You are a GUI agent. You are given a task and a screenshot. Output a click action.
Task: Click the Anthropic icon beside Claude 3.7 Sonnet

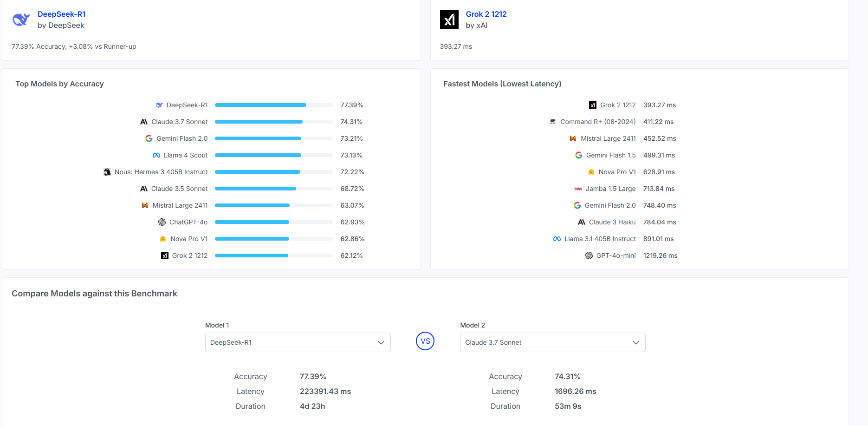point(144,122)
